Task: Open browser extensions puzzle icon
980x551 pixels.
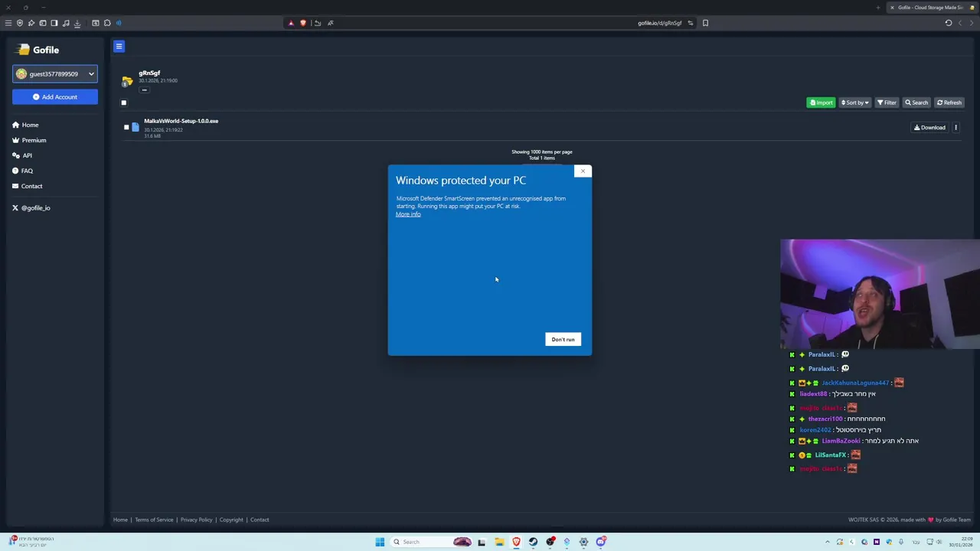Action: (x=107, y=23)
